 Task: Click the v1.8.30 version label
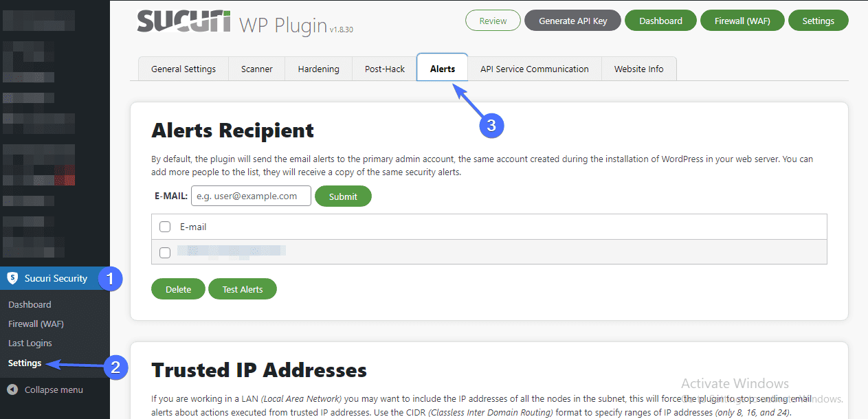(x=341, y=30)
